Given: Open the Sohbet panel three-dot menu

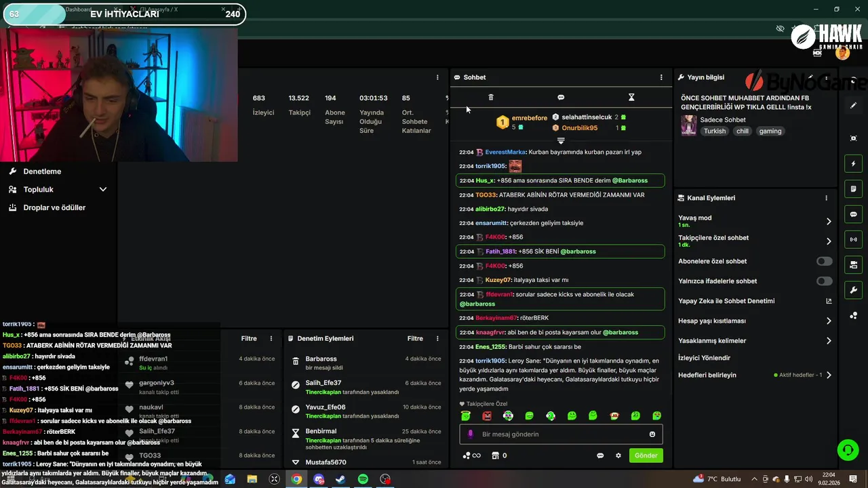Looking at the screenshot, I should [661, 77].
